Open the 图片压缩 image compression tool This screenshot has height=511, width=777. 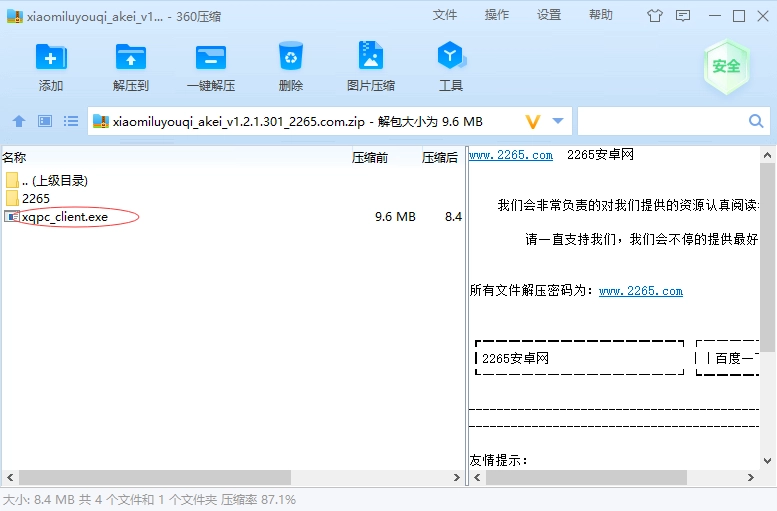371,58
